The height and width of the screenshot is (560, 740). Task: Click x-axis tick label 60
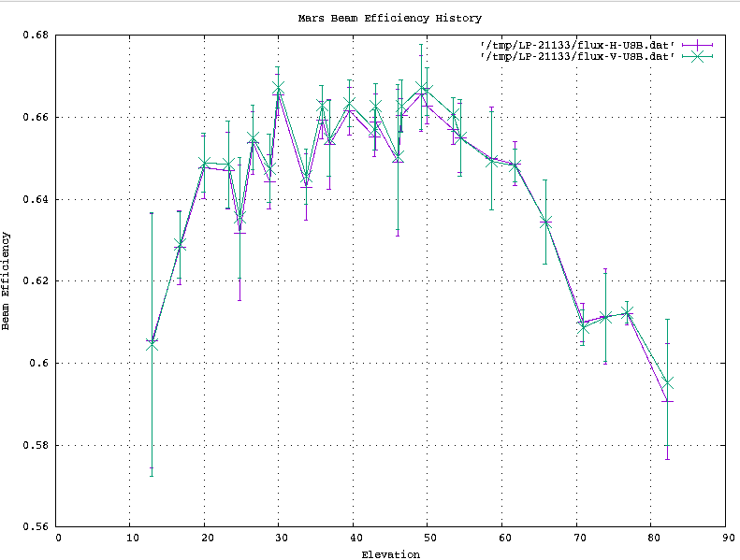click(504, 538)
